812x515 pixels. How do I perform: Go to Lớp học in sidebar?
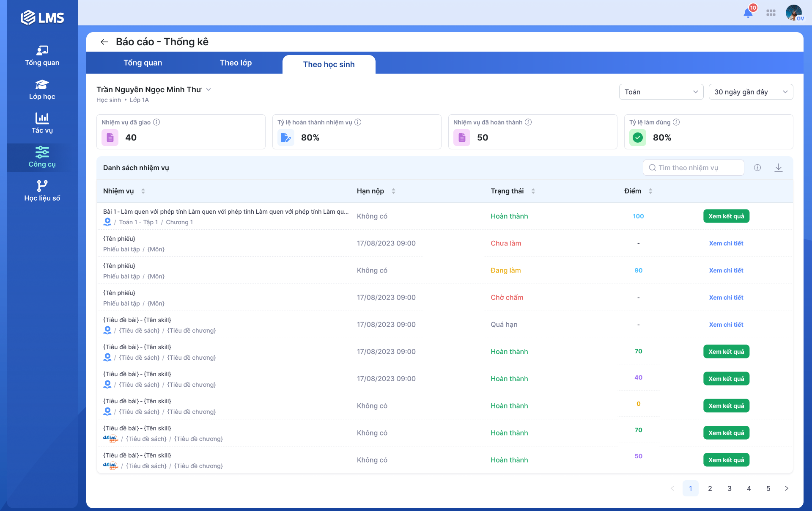(42, 90)
